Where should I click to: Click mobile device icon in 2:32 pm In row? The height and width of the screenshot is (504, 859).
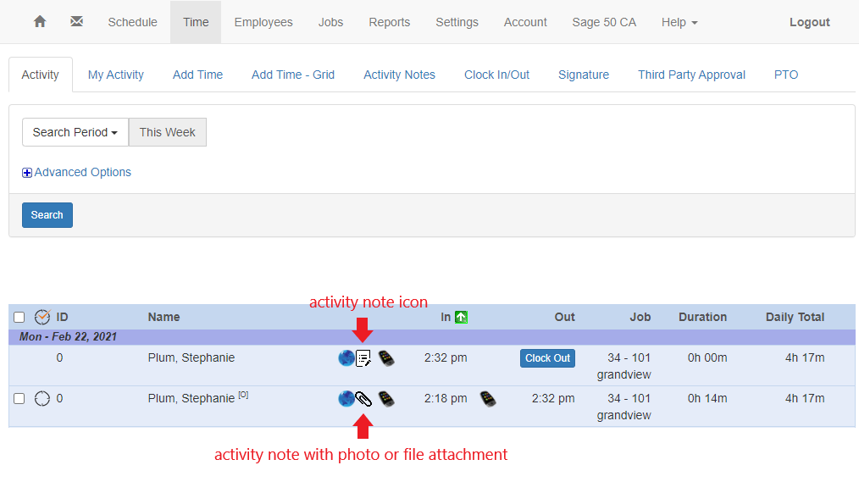[x=386, y=358]
